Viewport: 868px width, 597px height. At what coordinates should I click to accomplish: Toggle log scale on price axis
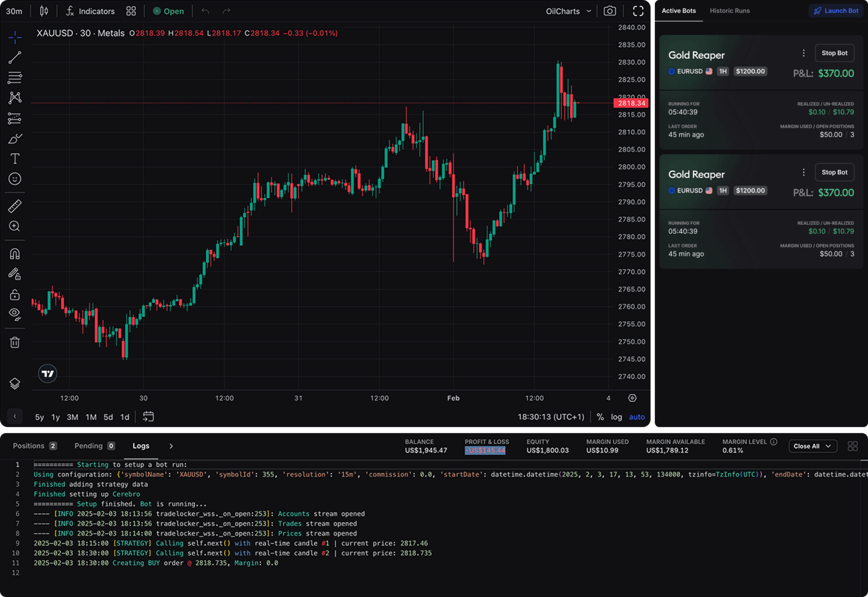(616, 417)
